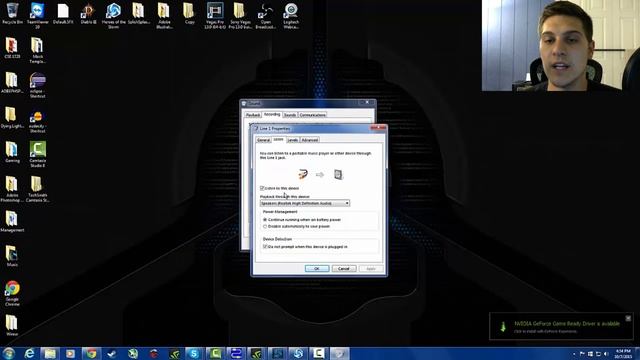640x360 pixels.
Task: Click the Windows Start button
Action: (9, 353)
